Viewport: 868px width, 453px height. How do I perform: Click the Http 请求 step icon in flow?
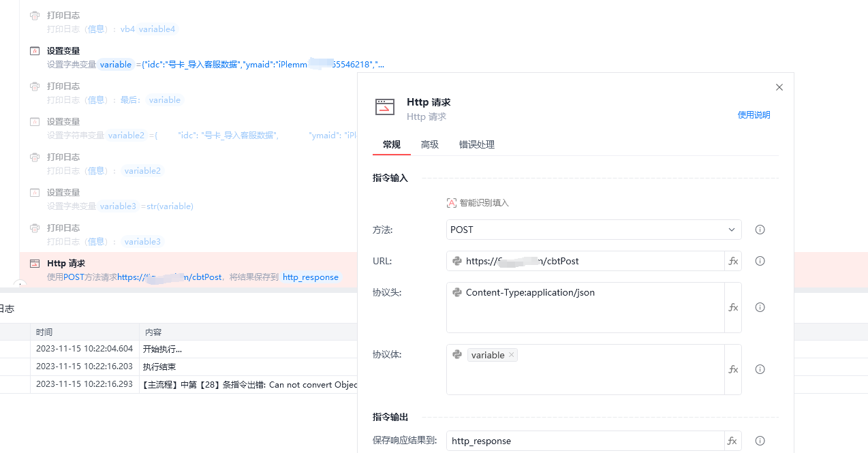click(x=35, y=264)
